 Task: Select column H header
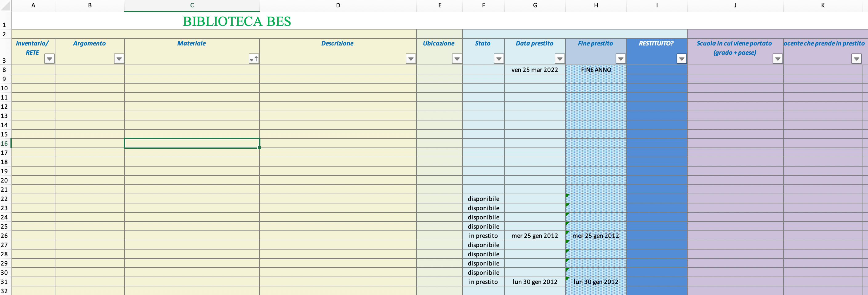596,6
